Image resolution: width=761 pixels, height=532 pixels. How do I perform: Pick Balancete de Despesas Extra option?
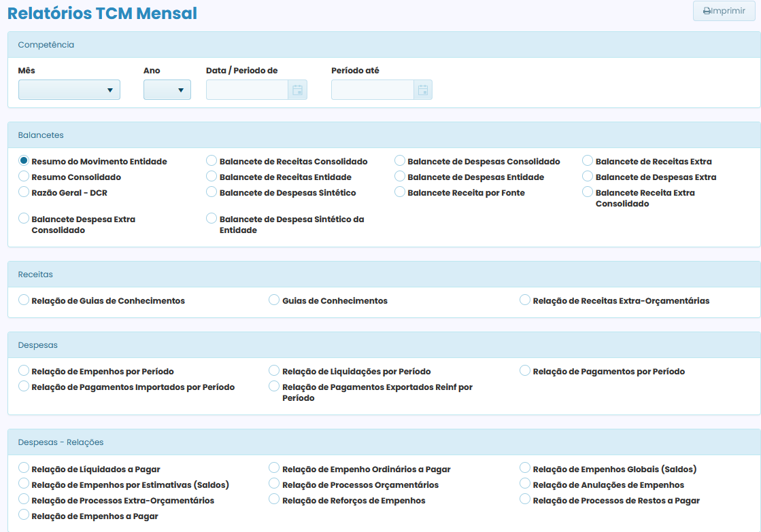click(x=588, y=177)
